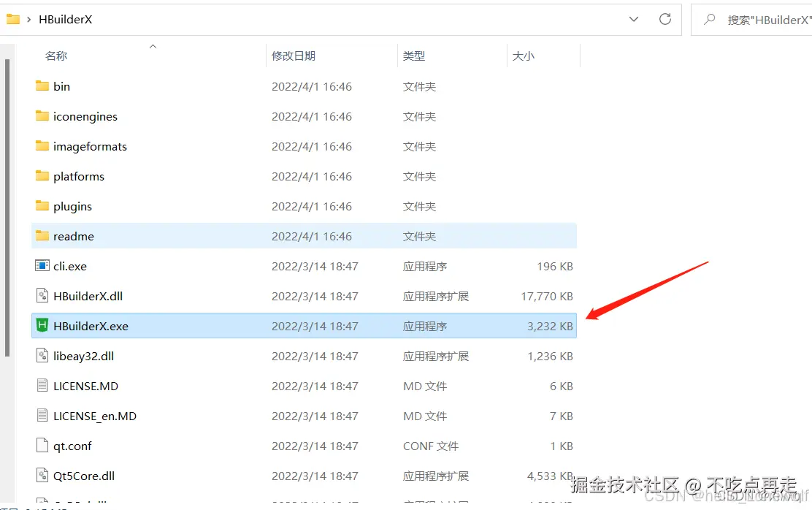Viewport: 812px width, 510px height.
Task: Select the HBuilderX.exe file name
Action: [91, 326]
